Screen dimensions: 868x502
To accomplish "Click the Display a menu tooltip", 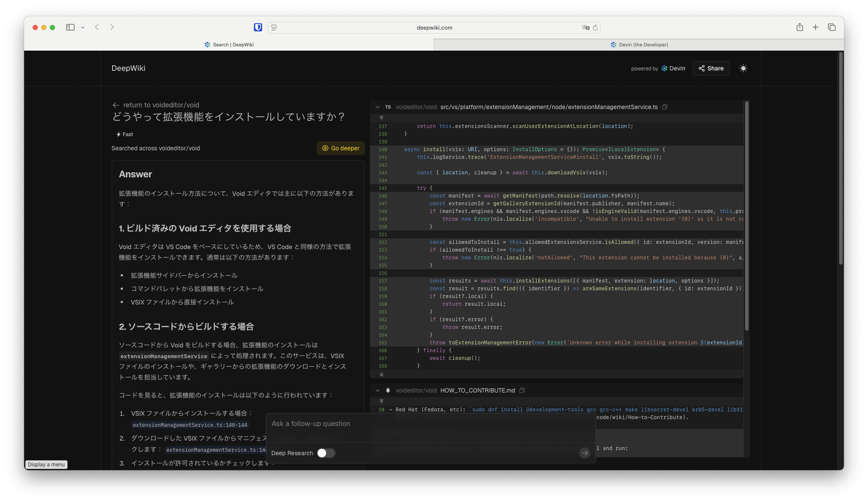I will coord(46,465).
